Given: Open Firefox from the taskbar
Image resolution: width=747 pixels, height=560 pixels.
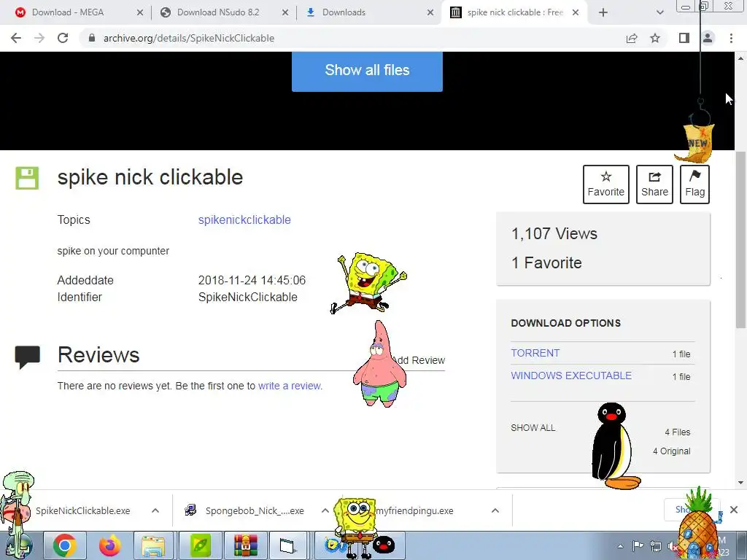Looking at the screenshot, I should 109,545.
